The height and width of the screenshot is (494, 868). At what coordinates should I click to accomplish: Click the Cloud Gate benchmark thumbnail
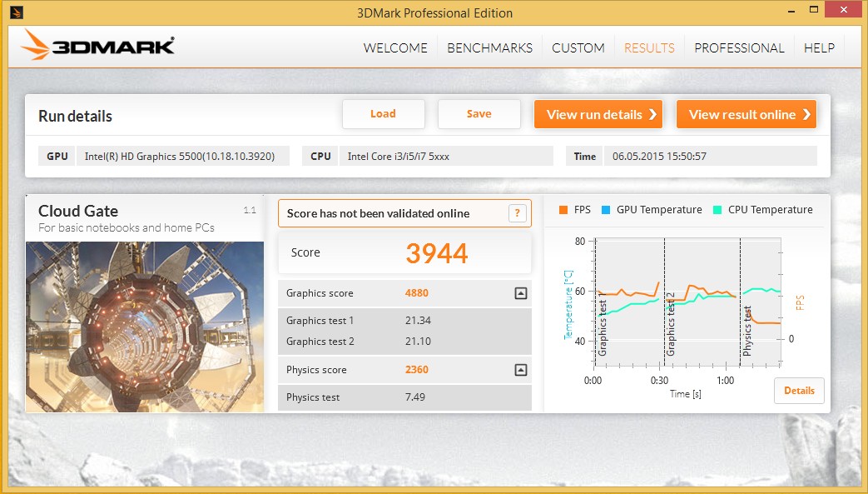pos(145,327)
